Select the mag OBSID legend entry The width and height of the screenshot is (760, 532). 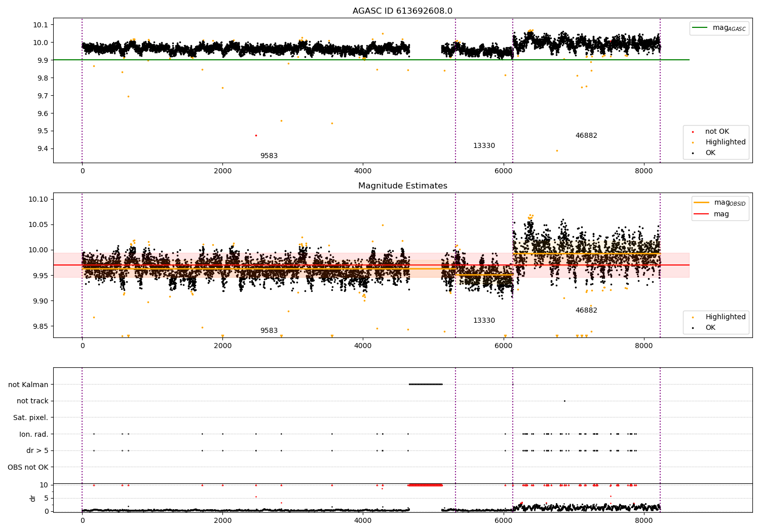point(719,203)
